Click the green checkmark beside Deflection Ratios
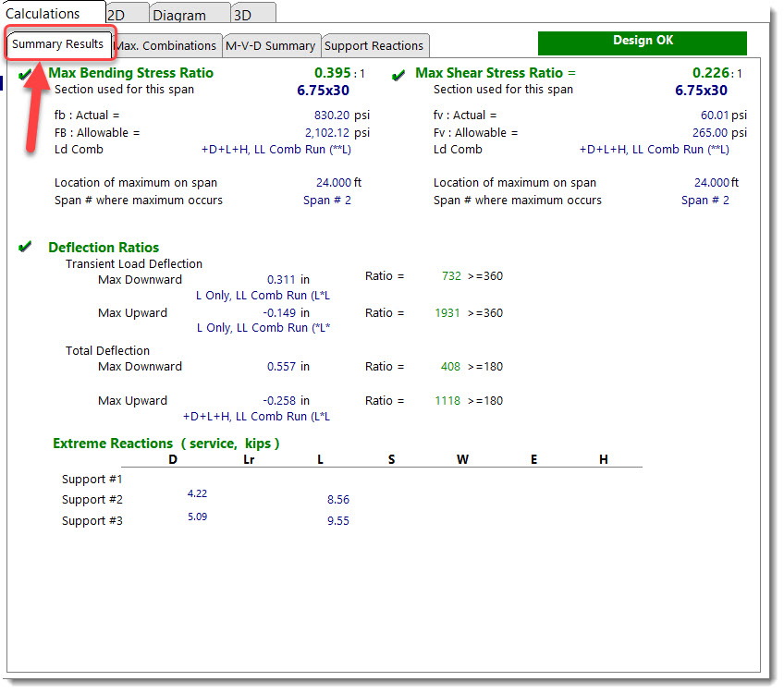The width and height of the screenshot is (784, 693). (x=25, y=248)
